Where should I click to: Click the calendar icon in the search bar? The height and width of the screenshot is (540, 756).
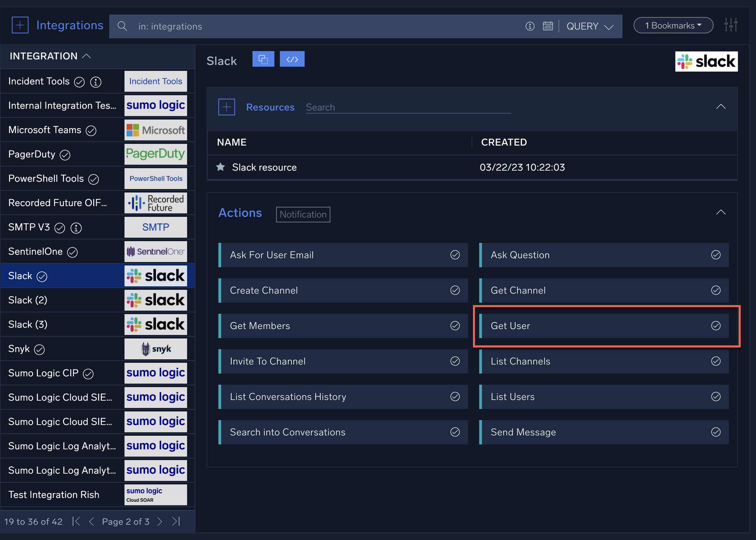(x=548, y=26)
